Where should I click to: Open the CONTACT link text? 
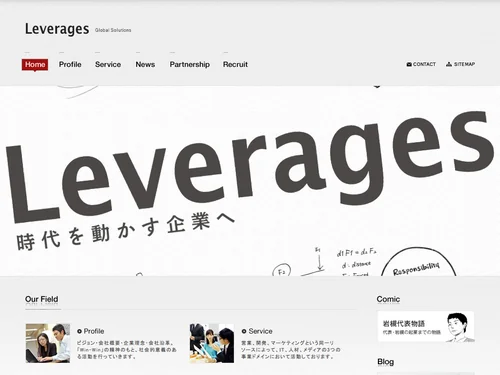[424, 64]
